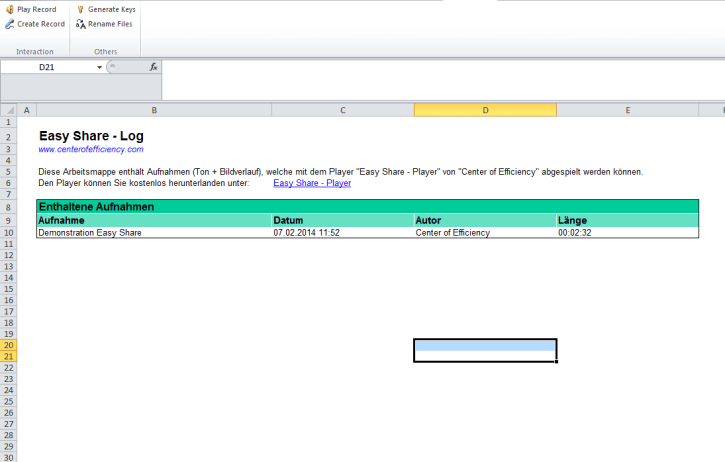
Task: Open the www.centerofefficiency.com link
Action: tap(91, 149)
